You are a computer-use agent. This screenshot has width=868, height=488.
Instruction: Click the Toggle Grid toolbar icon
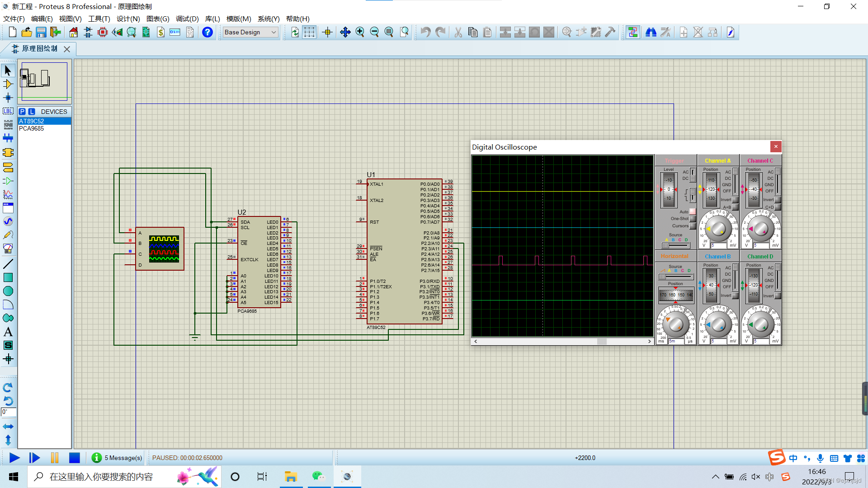[x=309, y=32]
